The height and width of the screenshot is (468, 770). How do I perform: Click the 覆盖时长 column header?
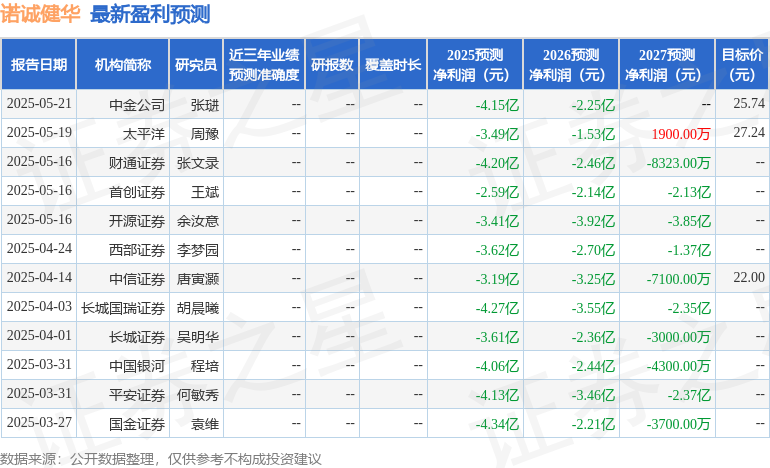[x=393, y=64]
